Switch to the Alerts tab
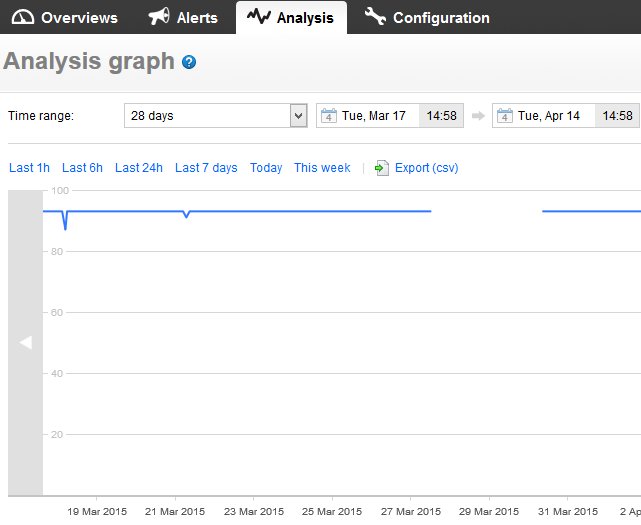Viewport: 641px width, 525px height. click(x=183, y=18)
